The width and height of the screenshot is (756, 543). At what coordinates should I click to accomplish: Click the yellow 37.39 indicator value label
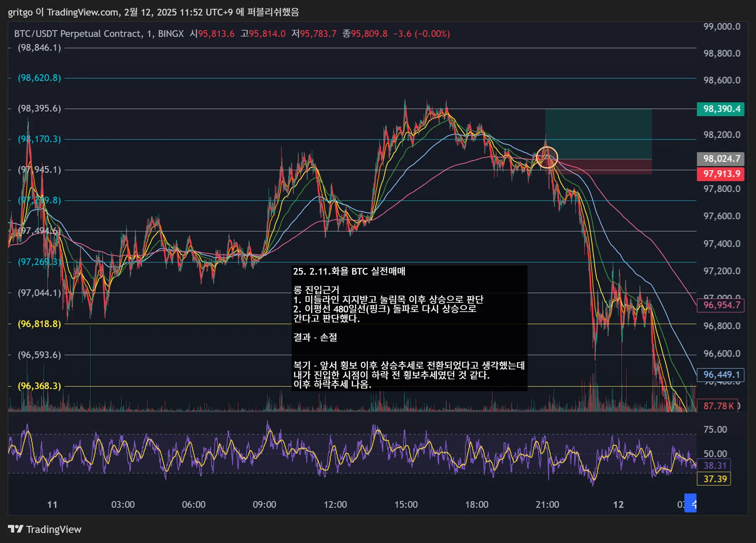(714, 479)
